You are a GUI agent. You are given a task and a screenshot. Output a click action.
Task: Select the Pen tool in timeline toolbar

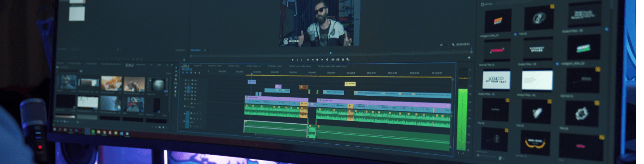(176, 87)
